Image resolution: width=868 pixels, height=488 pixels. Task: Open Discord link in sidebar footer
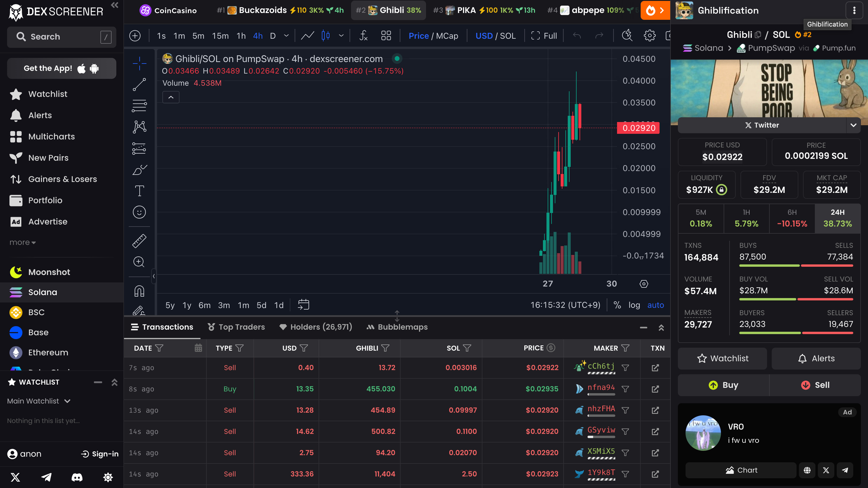click(77, 477)
